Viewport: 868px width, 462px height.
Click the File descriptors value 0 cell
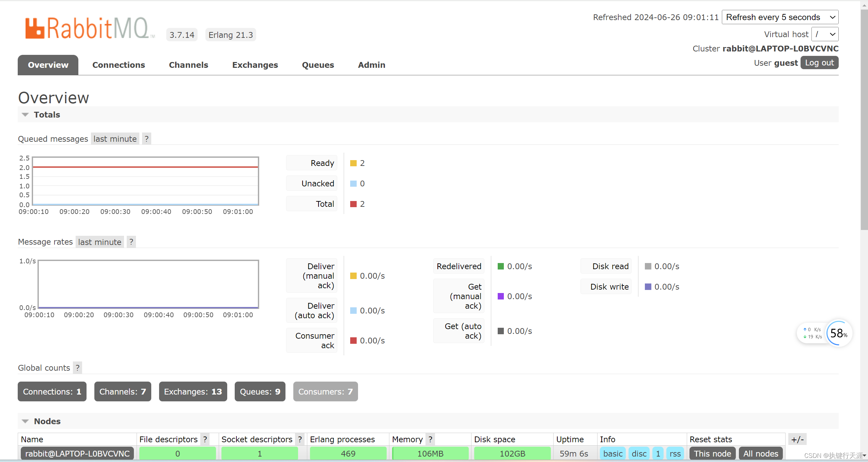(177, 454)
